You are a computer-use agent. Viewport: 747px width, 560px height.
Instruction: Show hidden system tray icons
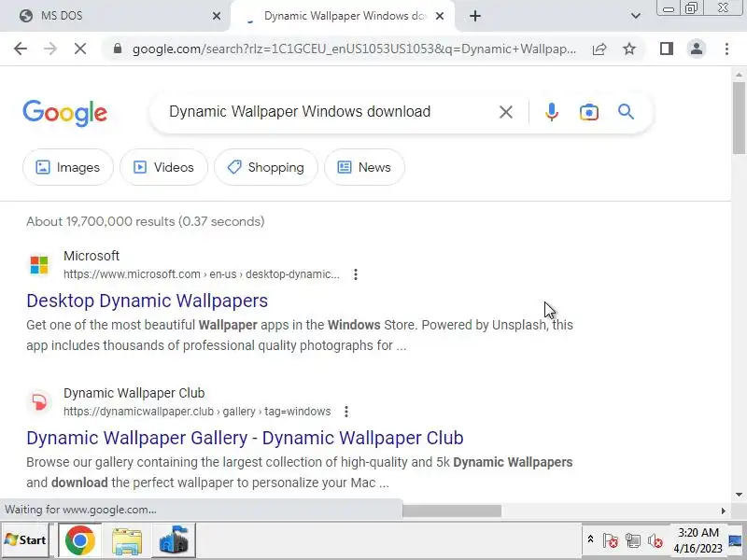click(590, 539)
